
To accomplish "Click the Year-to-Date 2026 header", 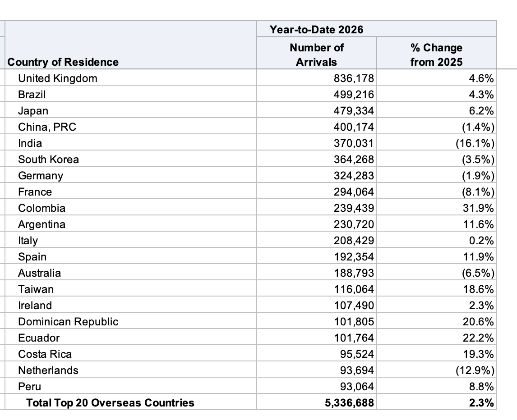I will [x=316, y=30].
